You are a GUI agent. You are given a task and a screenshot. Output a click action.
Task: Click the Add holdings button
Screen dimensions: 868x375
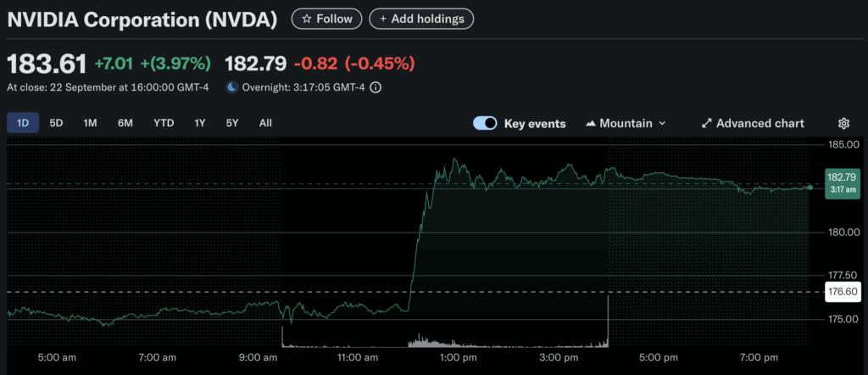421,19
